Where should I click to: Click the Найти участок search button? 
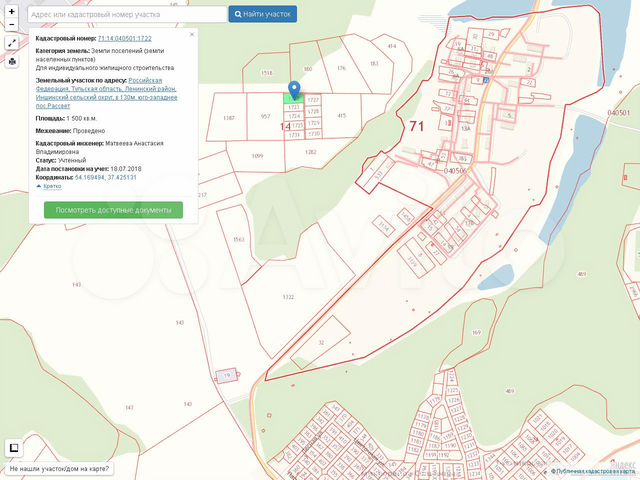point(262,14)
